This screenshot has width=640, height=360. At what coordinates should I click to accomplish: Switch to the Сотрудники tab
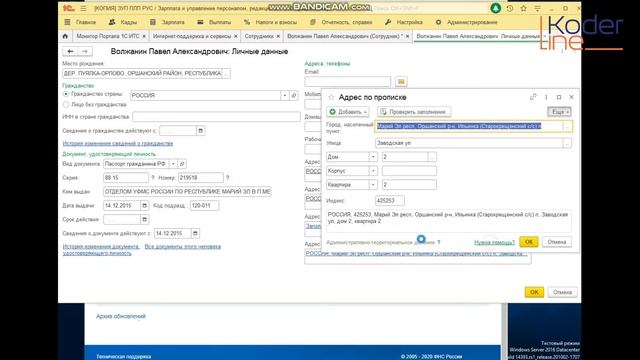point(259,36)
